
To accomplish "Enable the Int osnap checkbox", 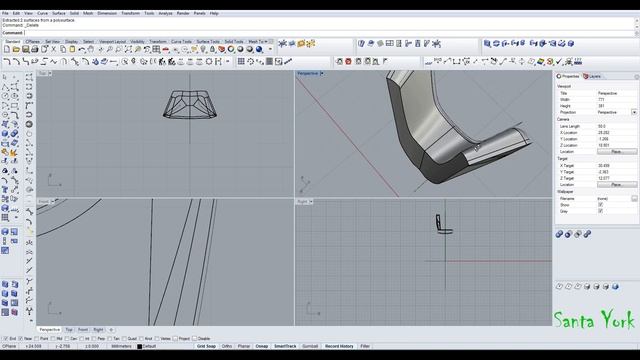I will (x=81, y=339).
